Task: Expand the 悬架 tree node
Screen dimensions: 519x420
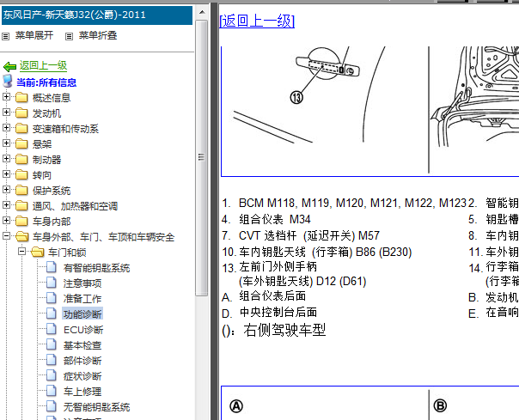Action: click(6, 143)
